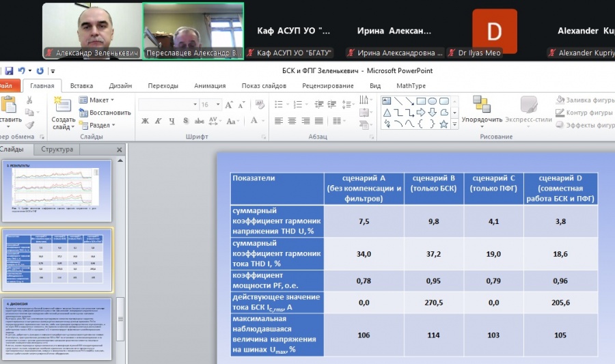Toggle underline formatting (Ч)

172,121
